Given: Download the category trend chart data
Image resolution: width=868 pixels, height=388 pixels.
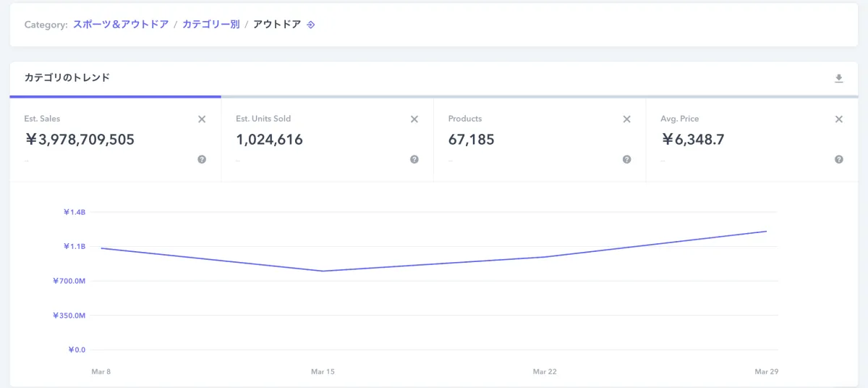Looking at the screenshot, I should point(839,78).
